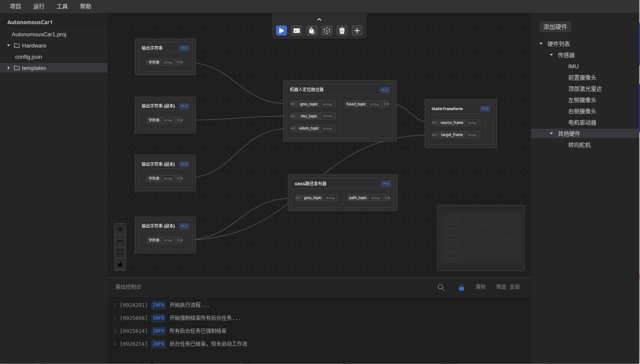
Task: Toggle the canvas interactivity lock
Action: (120, 264)
